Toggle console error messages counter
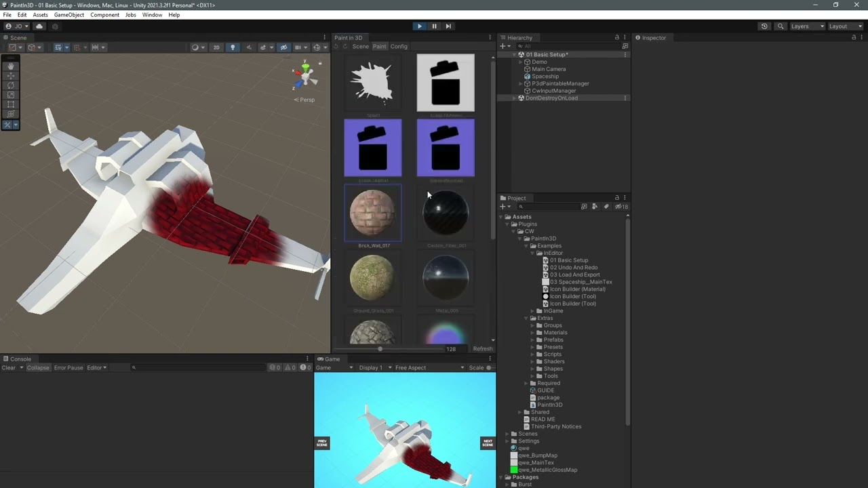868x488 pixels. (x=305, y=367)
